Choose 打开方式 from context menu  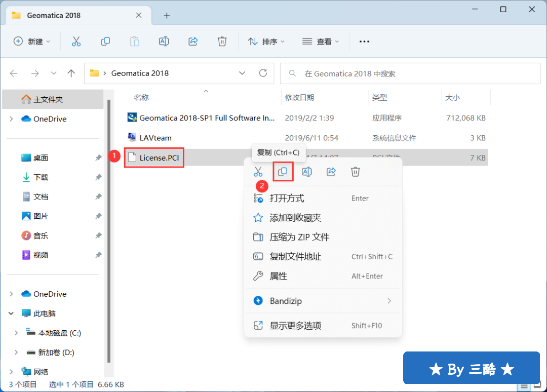[x=323, y=199]
